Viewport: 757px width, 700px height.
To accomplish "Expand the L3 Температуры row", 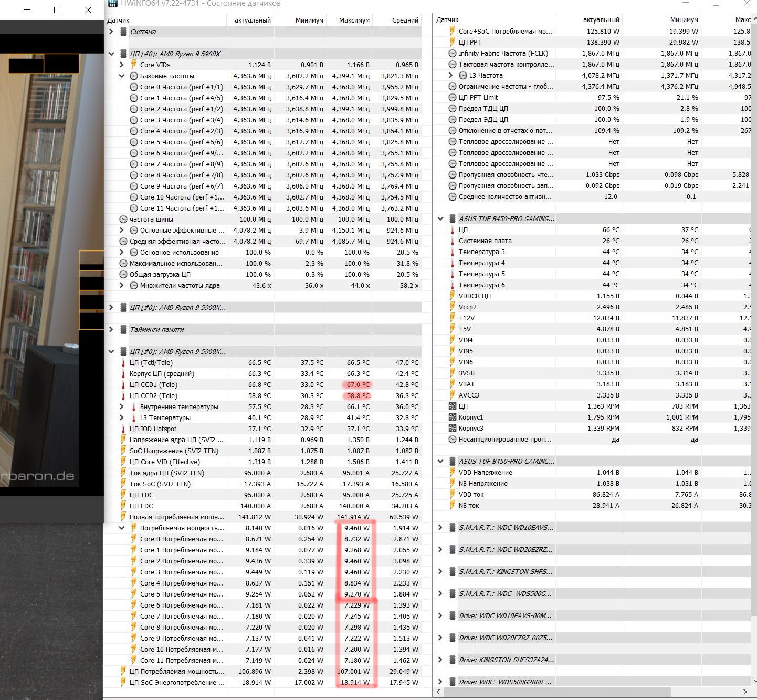I will [122, 417].
